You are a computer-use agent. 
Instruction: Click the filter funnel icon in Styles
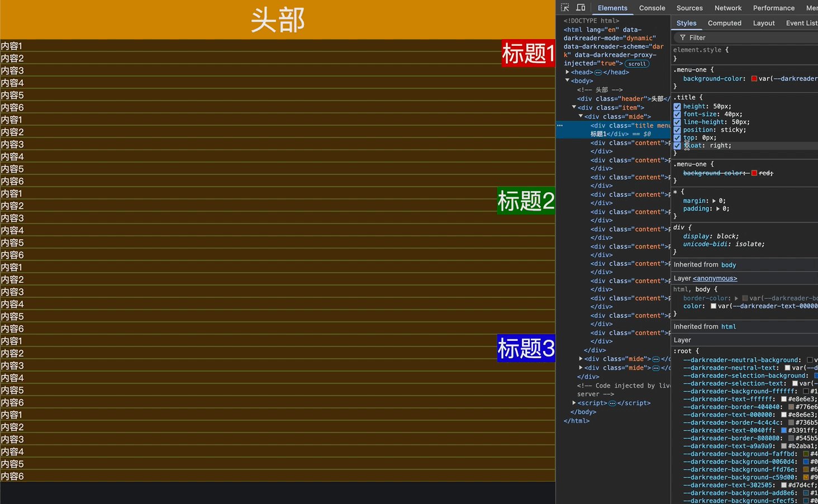point(683,37)
